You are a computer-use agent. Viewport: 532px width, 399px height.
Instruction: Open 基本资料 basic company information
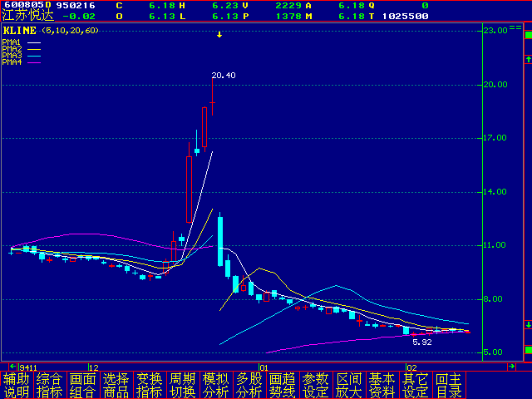(x=382, y=385)
